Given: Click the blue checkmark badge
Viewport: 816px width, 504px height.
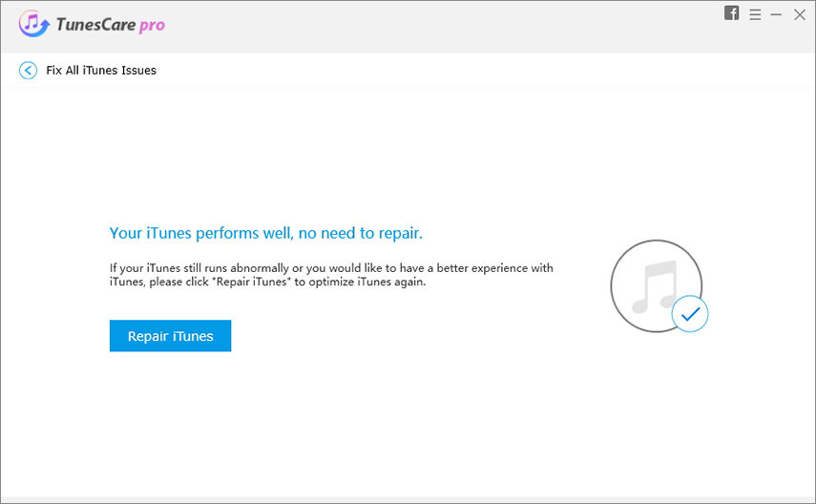Looking at the screenshot, I should [689, 314].
